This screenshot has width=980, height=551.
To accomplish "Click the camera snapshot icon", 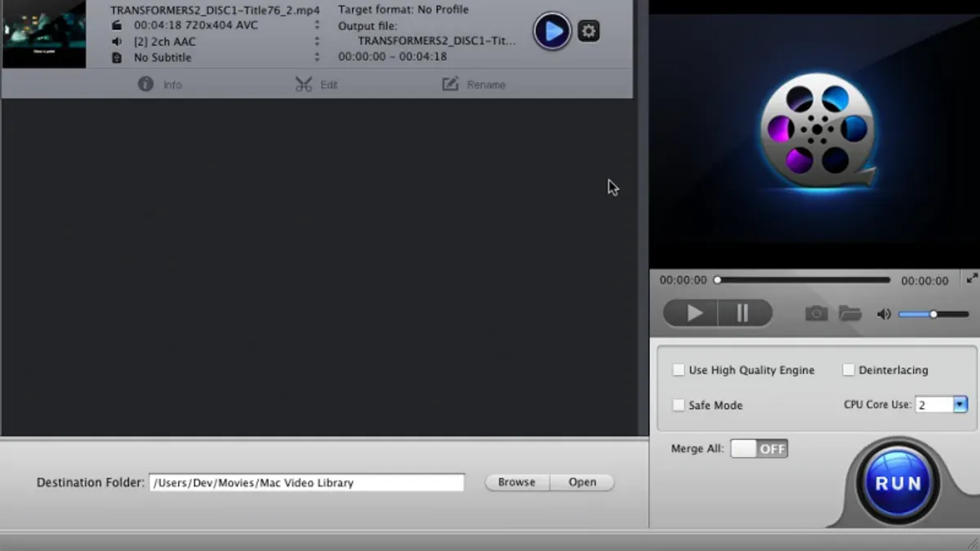I will point(816,313).
